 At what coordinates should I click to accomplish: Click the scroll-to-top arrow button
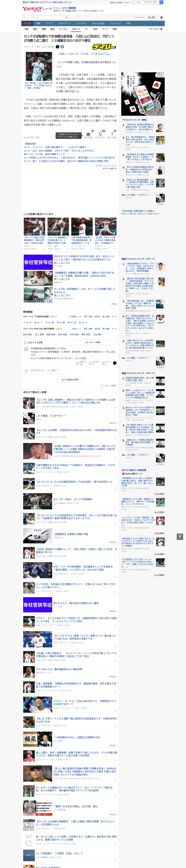point(180,536)
